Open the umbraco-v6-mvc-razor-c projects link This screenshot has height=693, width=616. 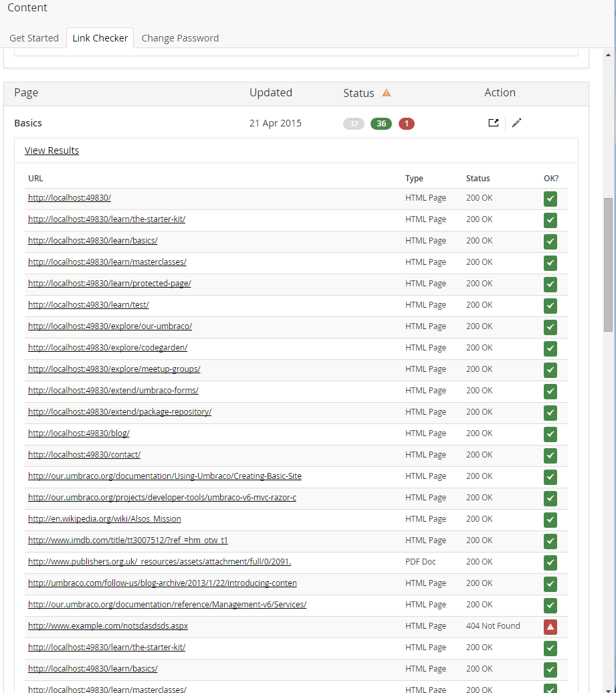[x=162, y=497]
